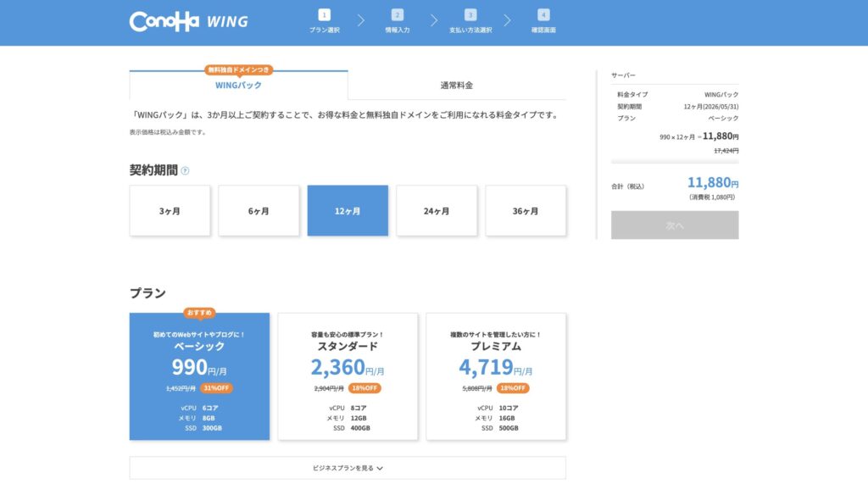
Task: Click the 990円/月 price text
Action: tap(199, 367)
